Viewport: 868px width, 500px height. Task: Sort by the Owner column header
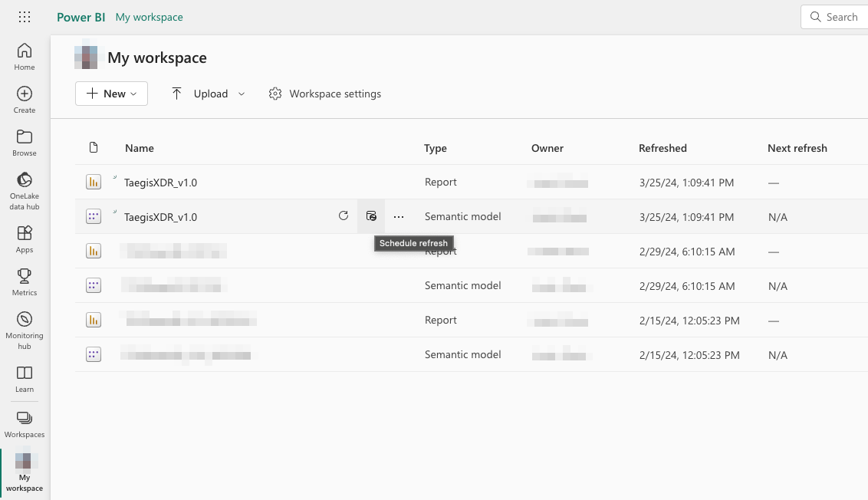[547, 148]
